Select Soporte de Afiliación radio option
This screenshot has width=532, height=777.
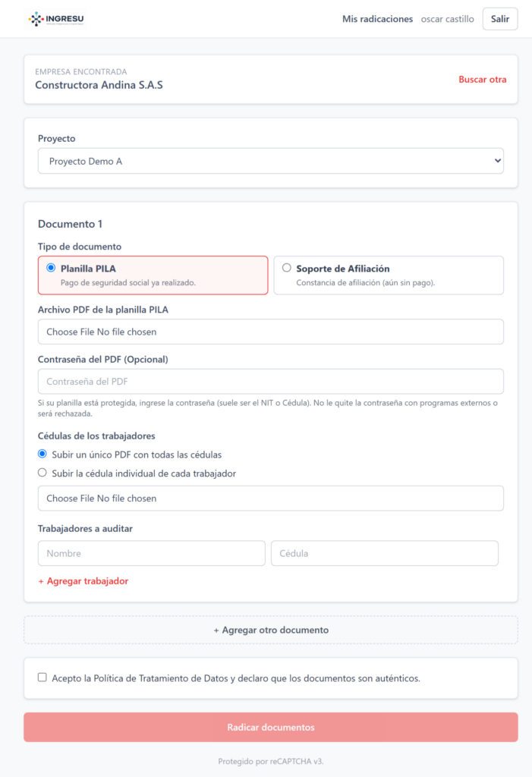(x=287, y=268)
